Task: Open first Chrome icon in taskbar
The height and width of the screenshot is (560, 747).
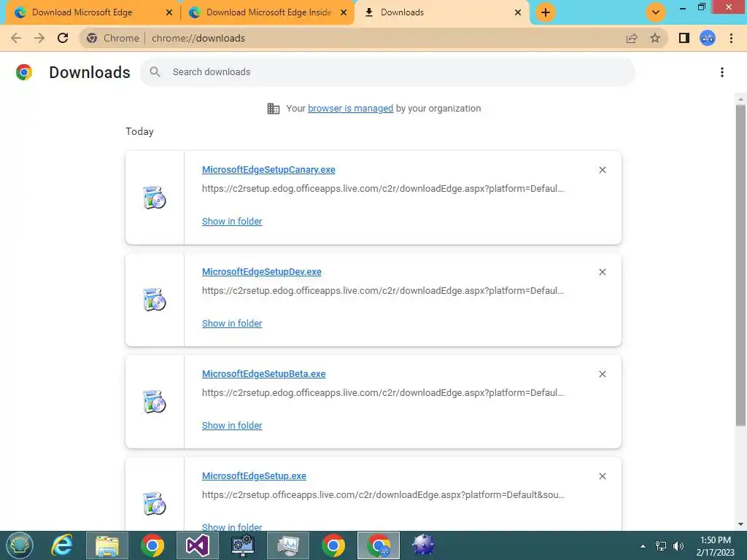Action: coord(152,545)
